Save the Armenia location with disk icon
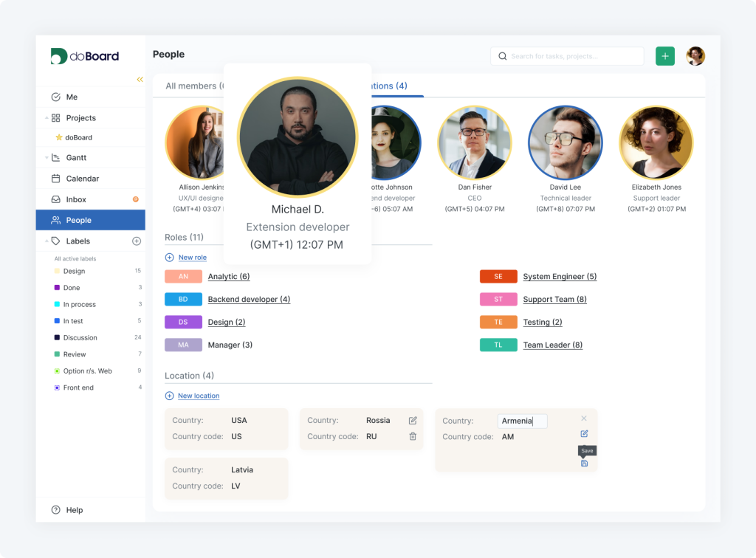 [x=584, y=464]
